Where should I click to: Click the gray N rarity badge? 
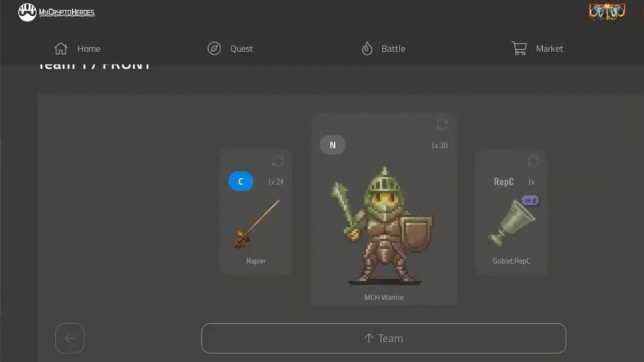pyautogui.click(x=332, y=145)
